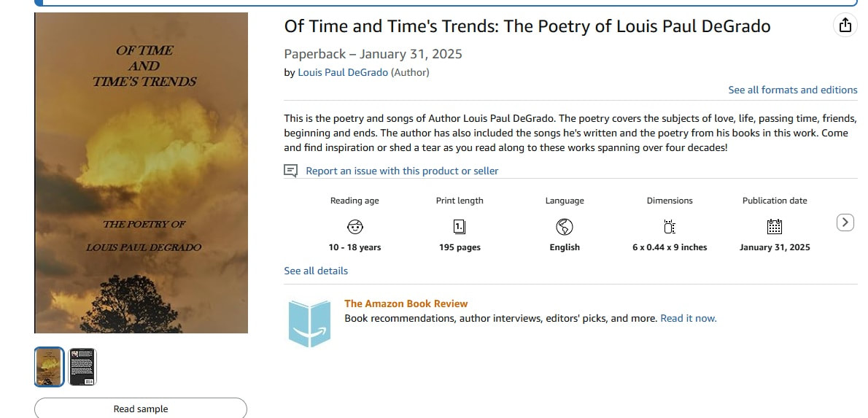Show more details with right chevron arrow
868x418 pixels.
tap(845, 222)
